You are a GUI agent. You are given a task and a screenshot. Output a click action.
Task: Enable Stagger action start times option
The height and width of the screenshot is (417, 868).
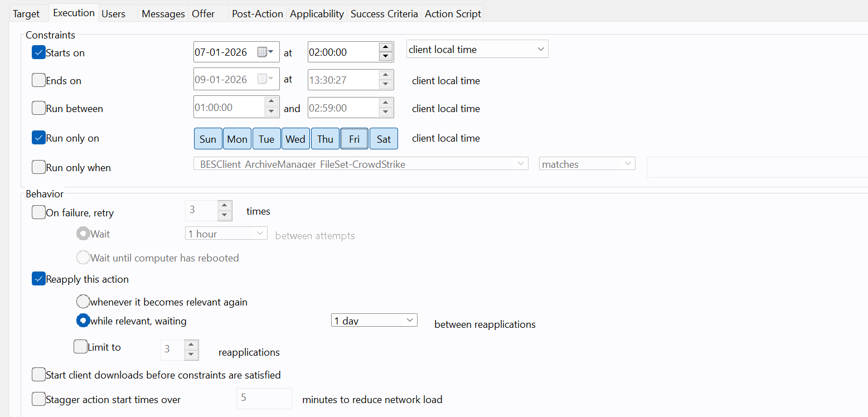38,399
